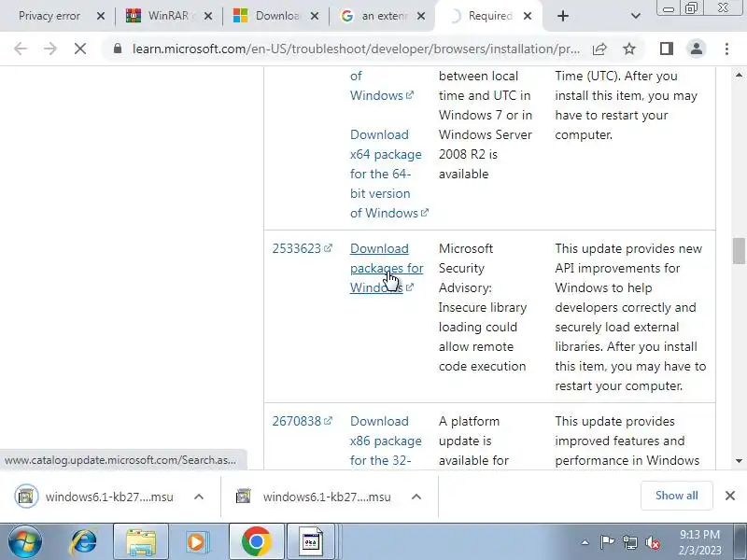
Task: Open network status tray icon
Action: (629, 542)
